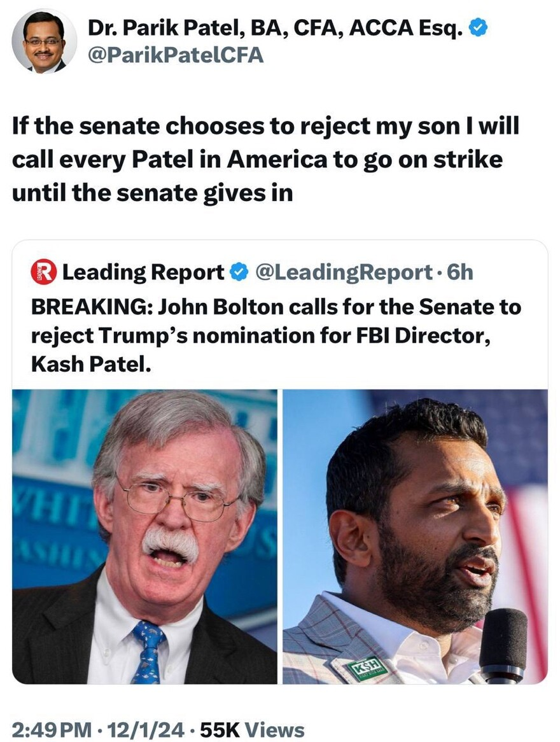This screenshot has width=560, height=742.
Task: Select the "If the senate chooses" tweet text
Action: click(x=265, y=159)
